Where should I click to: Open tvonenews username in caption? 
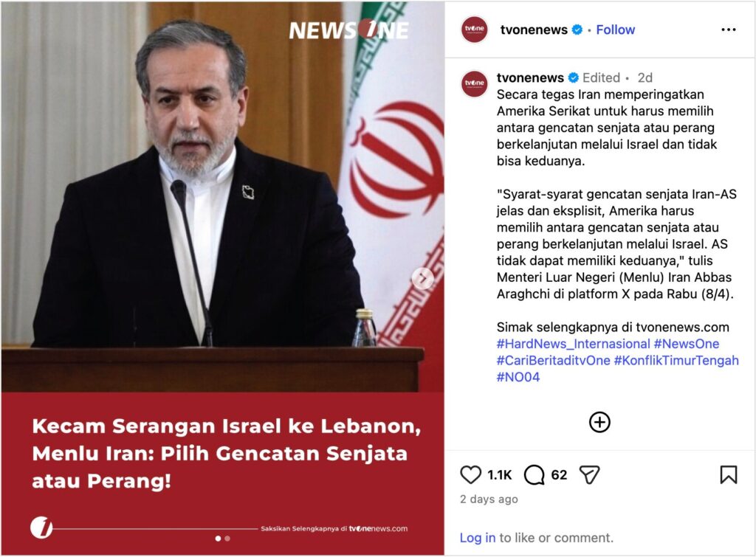point(530,77)
